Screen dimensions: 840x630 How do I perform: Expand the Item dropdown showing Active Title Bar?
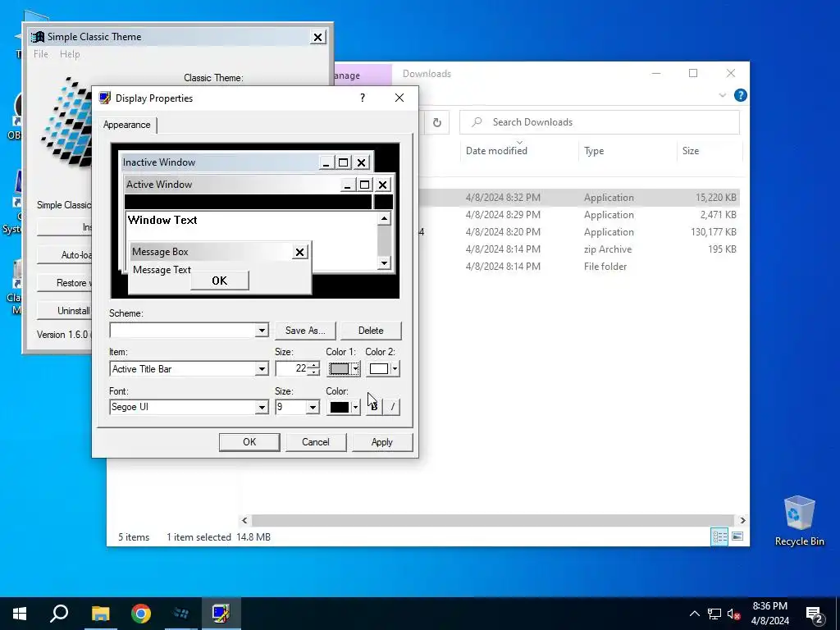tap(262, 369)
